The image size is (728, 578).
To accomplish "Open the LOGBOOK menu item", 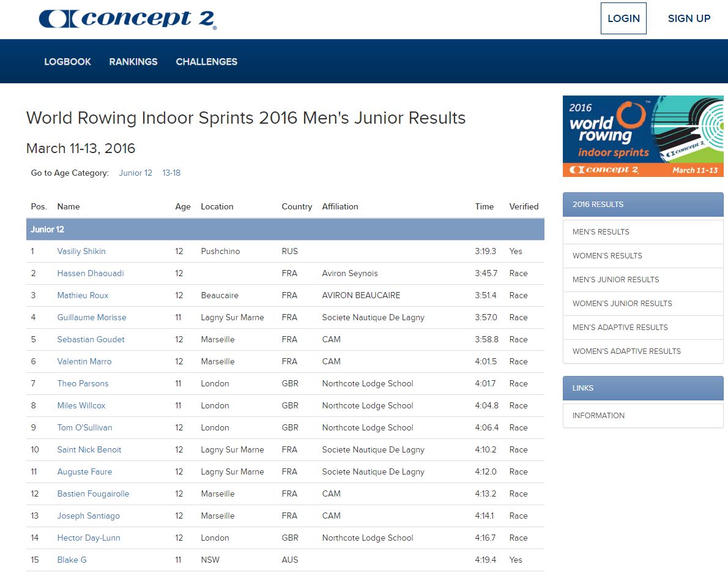I will (x=67, y=62).
